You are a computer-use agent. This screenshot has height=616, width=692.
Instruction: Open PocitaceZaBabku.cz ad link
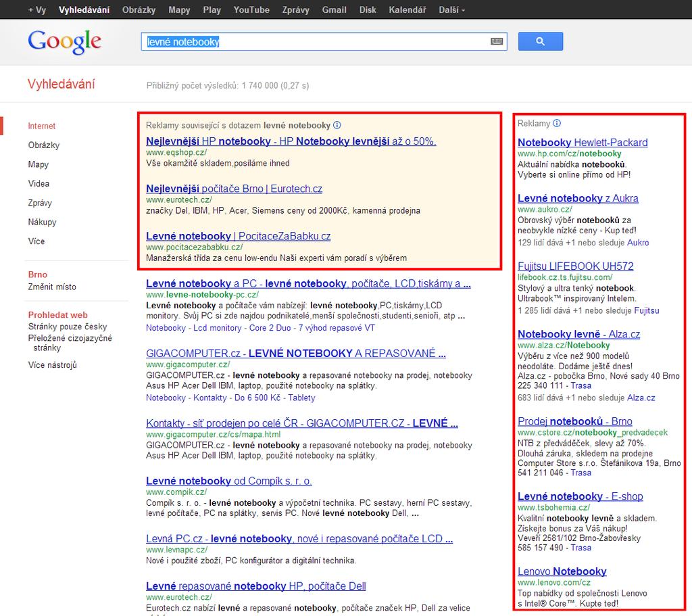point(239,236)
